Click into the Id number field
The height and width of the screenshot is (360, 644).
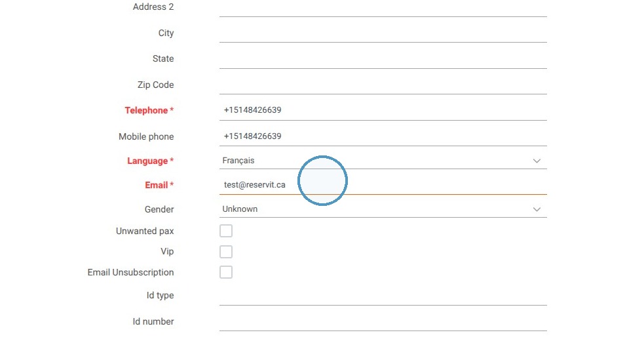pyautogui.click(x=383, y=321)
